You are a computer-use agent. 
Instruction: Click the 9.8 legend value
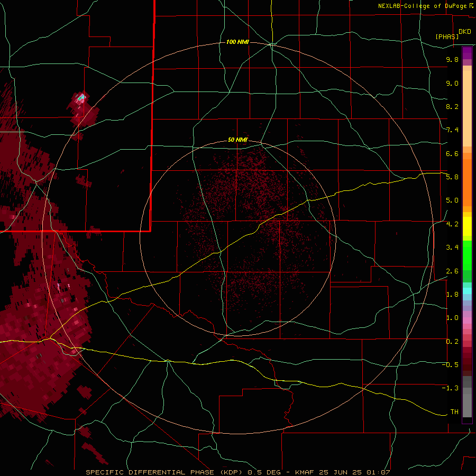point(452,59)
